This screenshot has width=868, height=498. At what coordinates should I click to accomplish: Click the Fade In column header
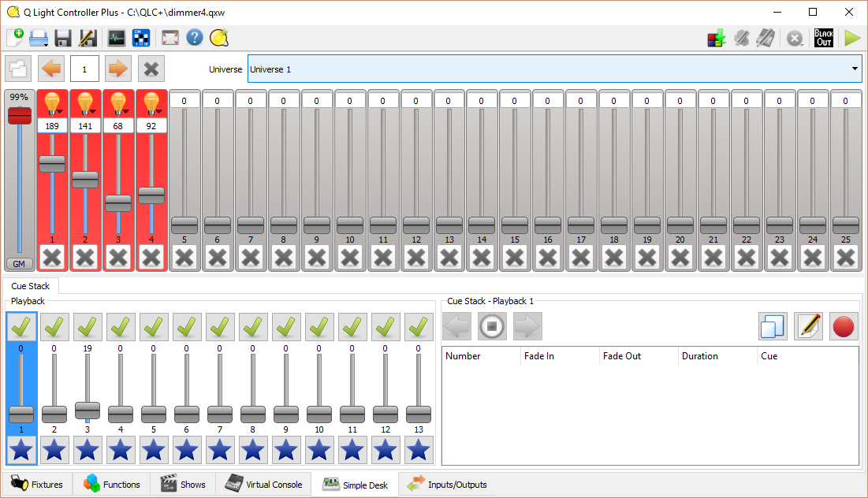click(x=561, y=356)
